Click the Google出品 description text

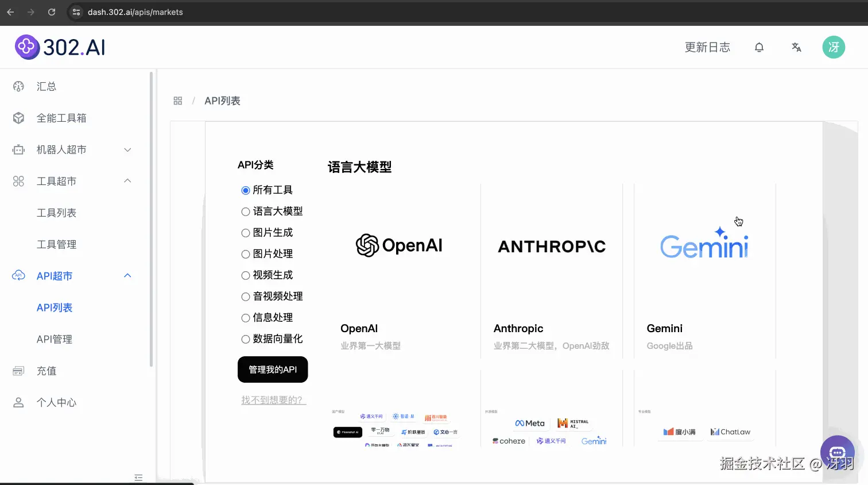669,346
